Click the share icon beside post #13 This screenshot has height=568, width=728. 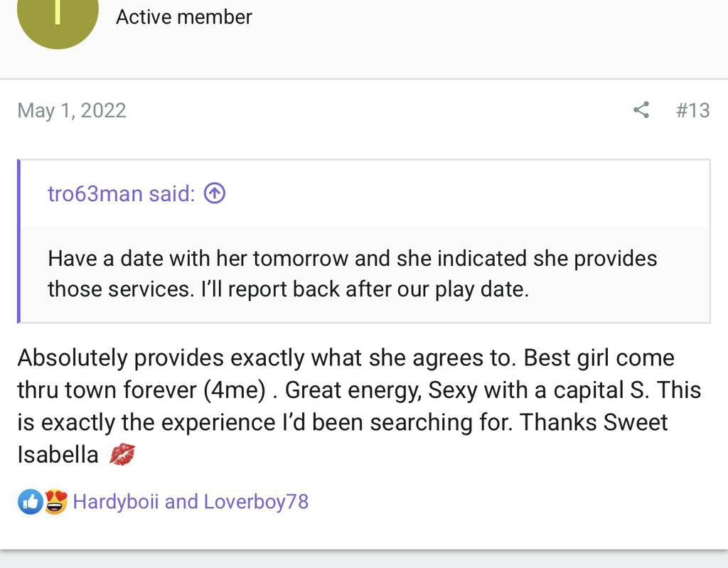[x=641, y=110]
